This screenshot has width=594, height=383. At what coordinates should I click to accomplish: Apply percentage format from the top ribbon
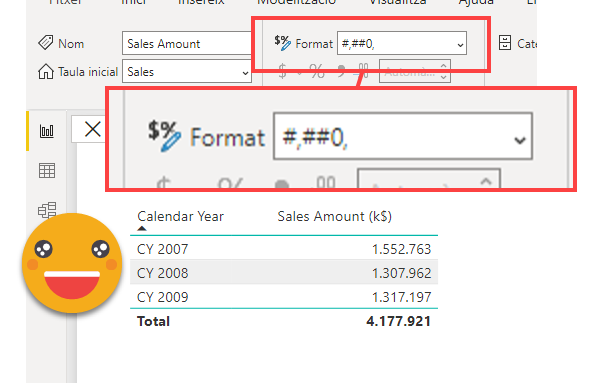317,71
